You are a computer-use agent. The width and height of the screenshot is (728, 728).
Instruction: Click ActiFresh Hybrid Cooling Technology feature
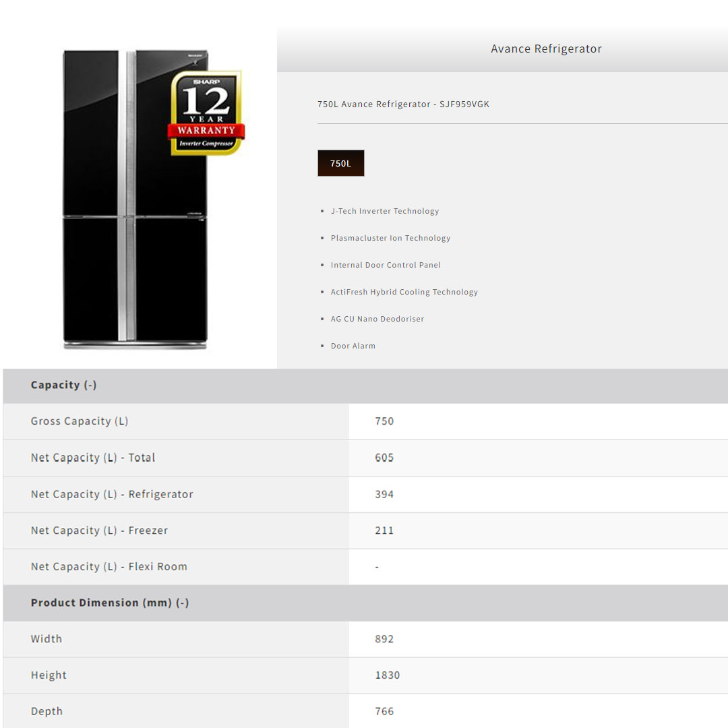tap(404, 292)
